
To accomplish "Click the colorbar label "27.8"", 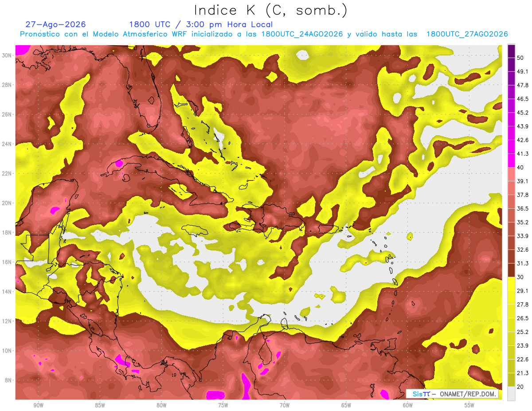I will tap(523, 305).
